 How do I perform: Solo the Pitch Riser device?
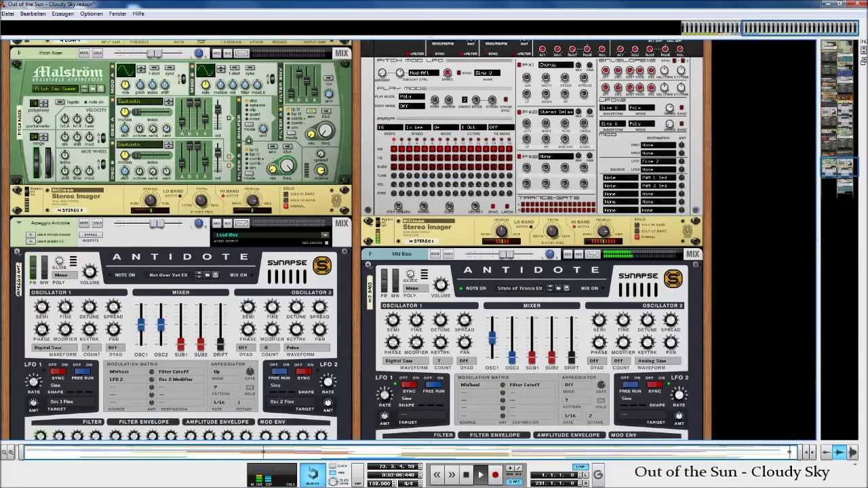pyautogui.click(x=97, y=53)
